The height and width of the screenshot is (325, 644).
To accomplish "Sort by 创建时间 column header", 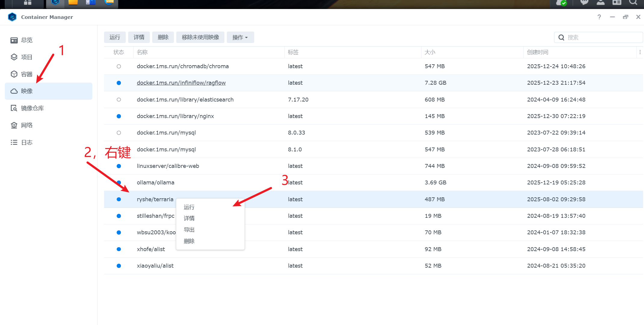I will pos(538,52).
